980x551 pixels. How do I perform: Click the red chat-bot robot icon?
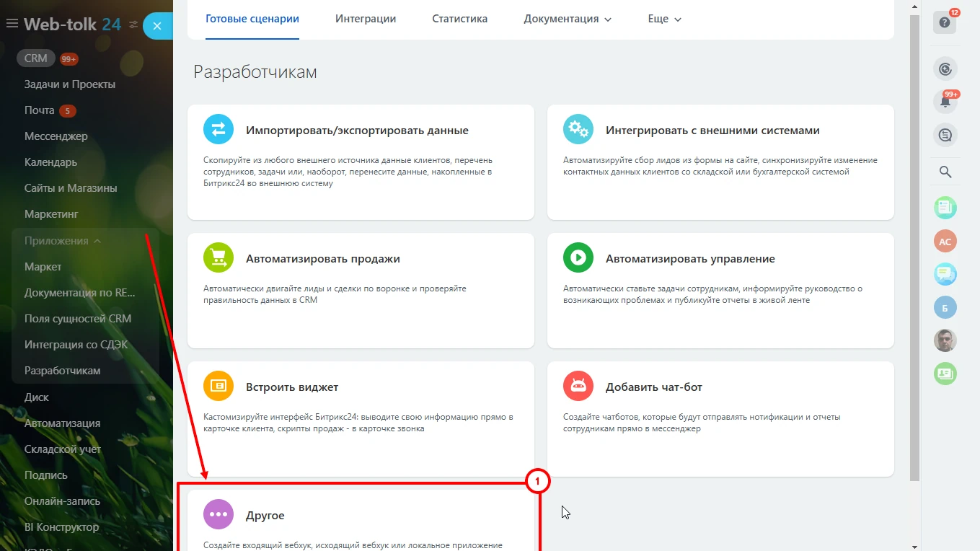578,387
